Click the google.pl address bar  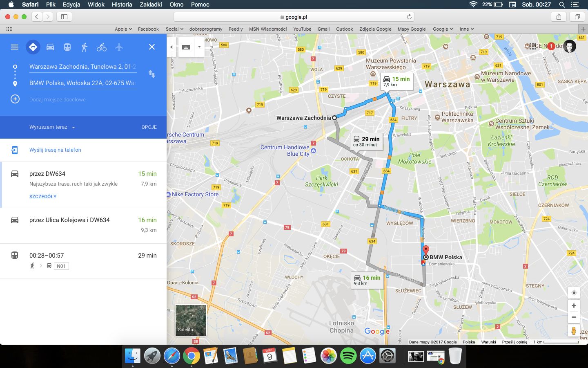(294, 17)
